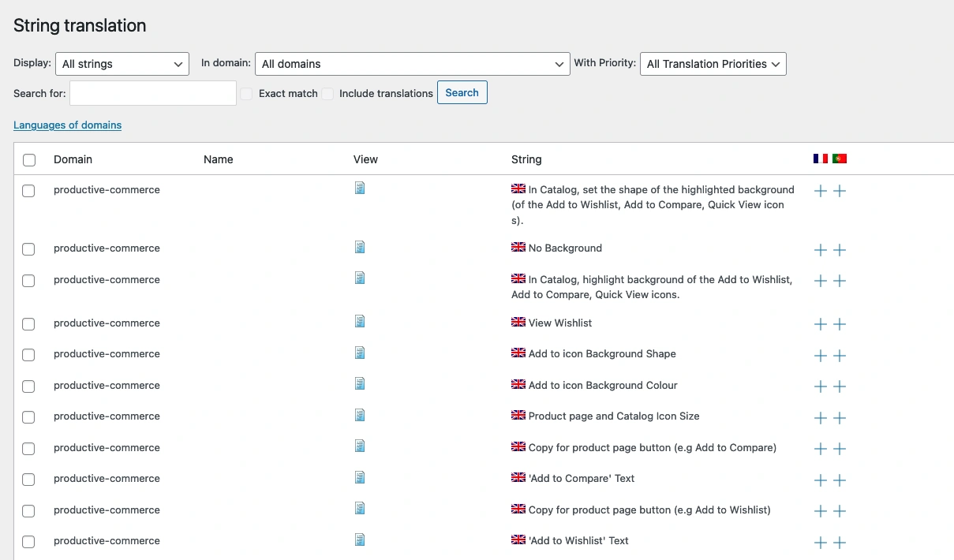Image resolution: width=954 pixels, height=560 pixels.
Task: Open view icon for 'Add to icon Background Shape'
Action: click(x=360, y=353)
